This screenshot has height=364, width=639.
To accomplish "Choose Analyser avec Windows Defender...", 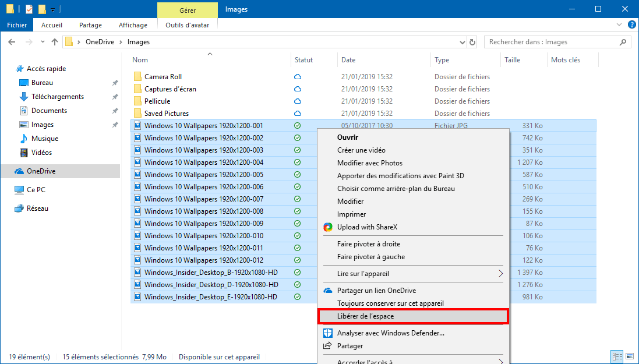I will 390,334.
